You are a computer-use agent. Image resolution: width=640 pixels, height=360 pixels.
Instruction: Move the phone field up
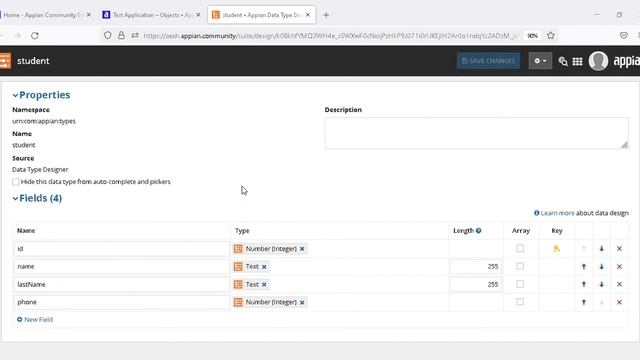point(584,302)
